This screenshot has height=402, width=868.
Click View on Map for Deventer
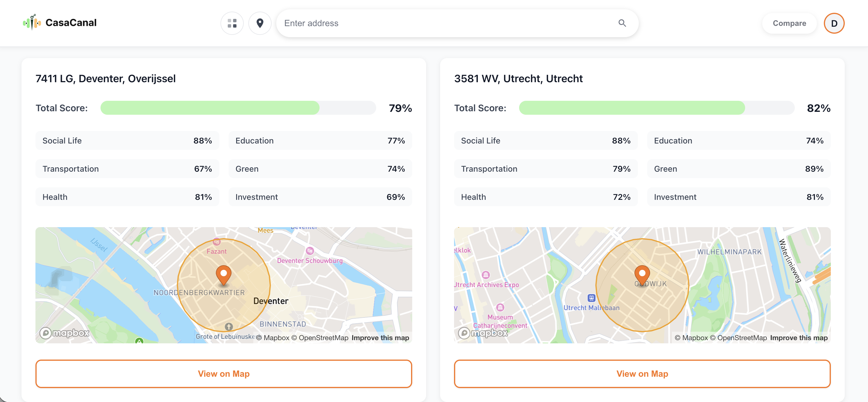(x=223, y=373)
